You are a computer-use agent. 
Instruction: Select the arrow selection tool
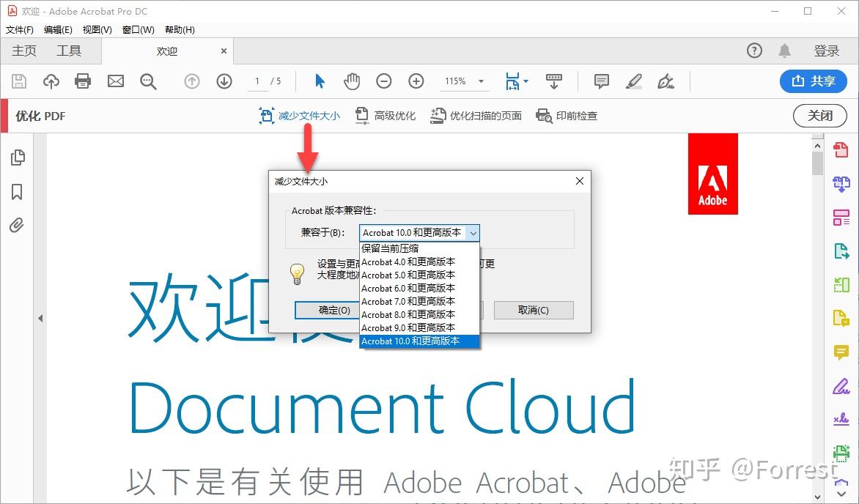(x=320, y=81)
